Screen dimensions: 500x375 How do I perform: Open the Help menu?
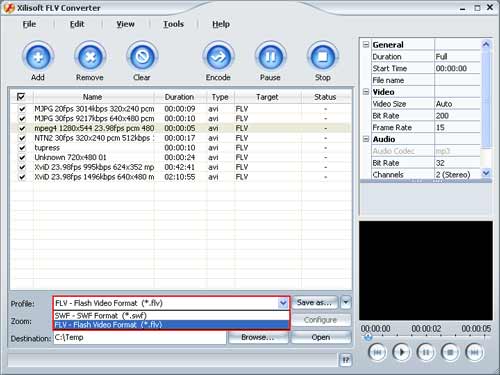click(x=221, y=24)
